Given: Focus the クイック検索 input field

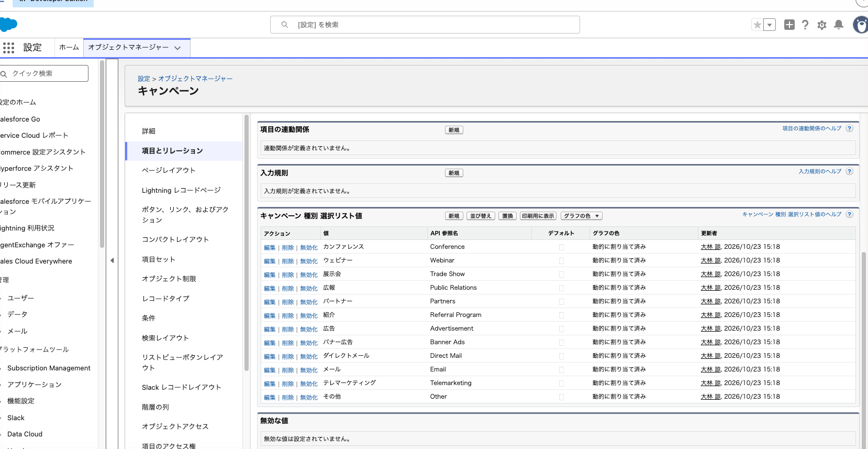Looking at the screenshot, I should tap(44, 73).
